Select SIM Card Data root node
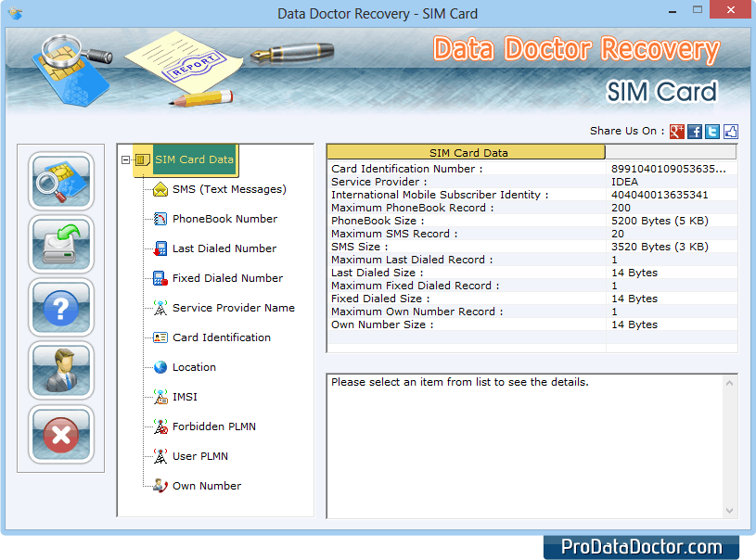This screenshot has width=756, height=560. [194, 159]
